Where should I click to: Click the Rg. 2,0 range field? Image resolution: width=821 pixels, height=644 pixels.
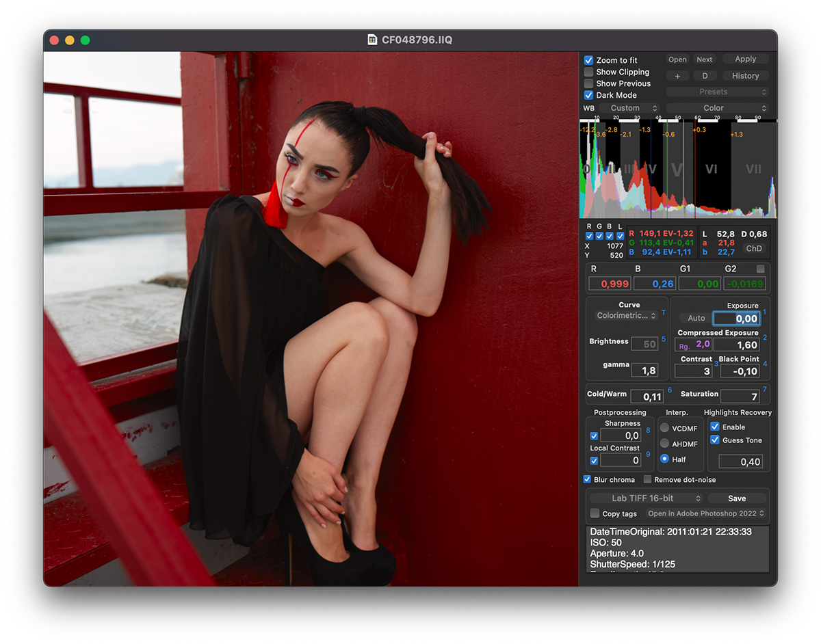[694, 345]
